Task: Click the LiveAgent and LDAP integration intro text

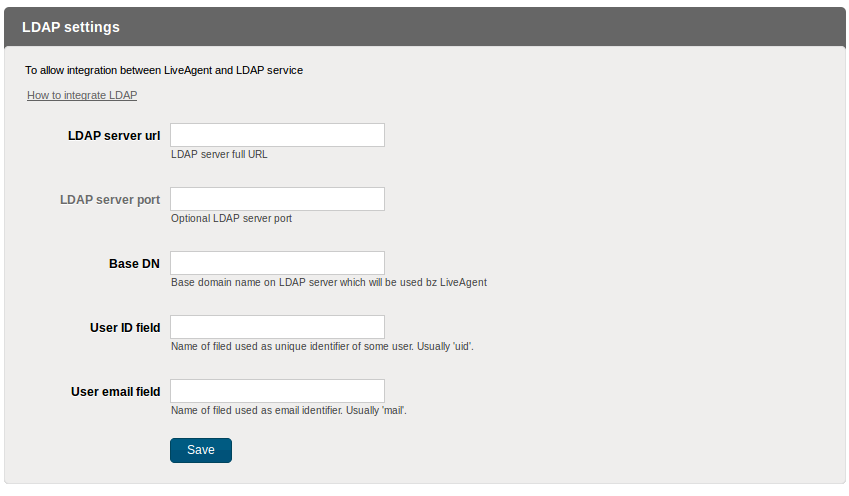Action: pyautogui.click(x=164, y=71)
